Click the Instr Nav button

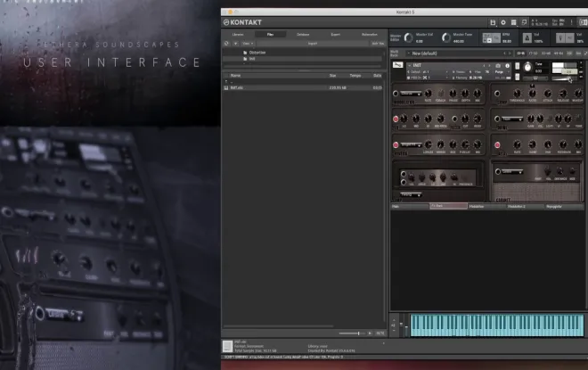(378, 44)
